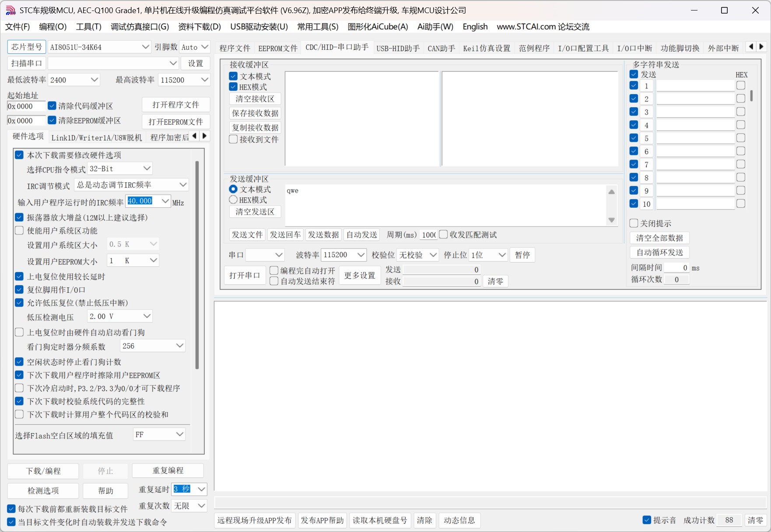
Task: Click 自动循环发送 button
Action: (x=659, y=252)
